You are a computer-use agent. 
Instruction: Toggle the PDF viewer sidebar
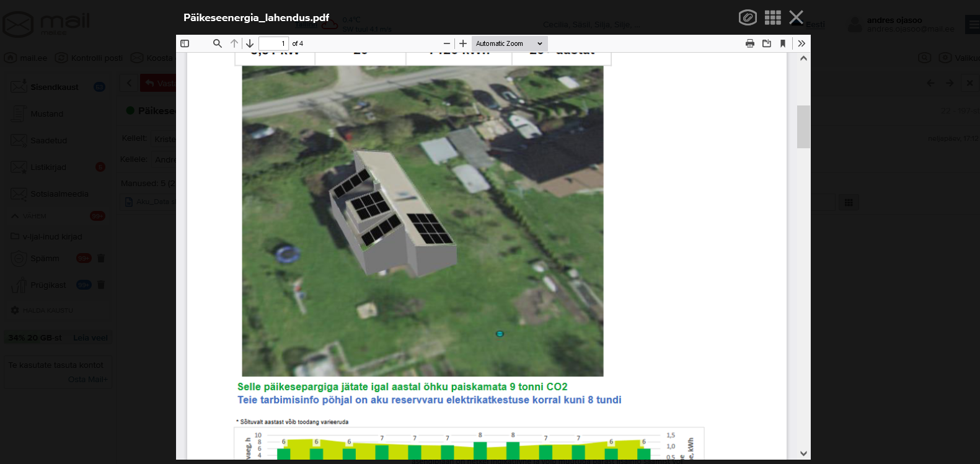[185, 43]
